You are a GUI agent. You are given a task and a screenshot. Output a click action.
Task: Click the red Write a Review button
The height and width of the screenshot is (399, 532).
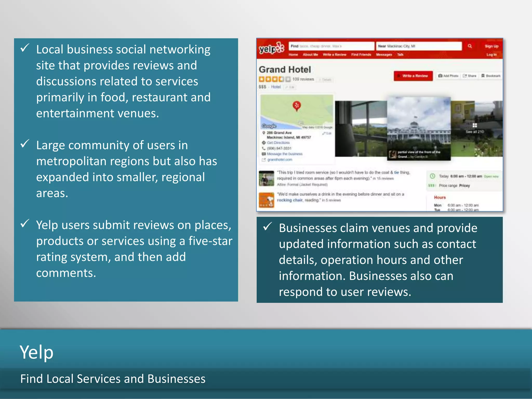tap(413, 76)
